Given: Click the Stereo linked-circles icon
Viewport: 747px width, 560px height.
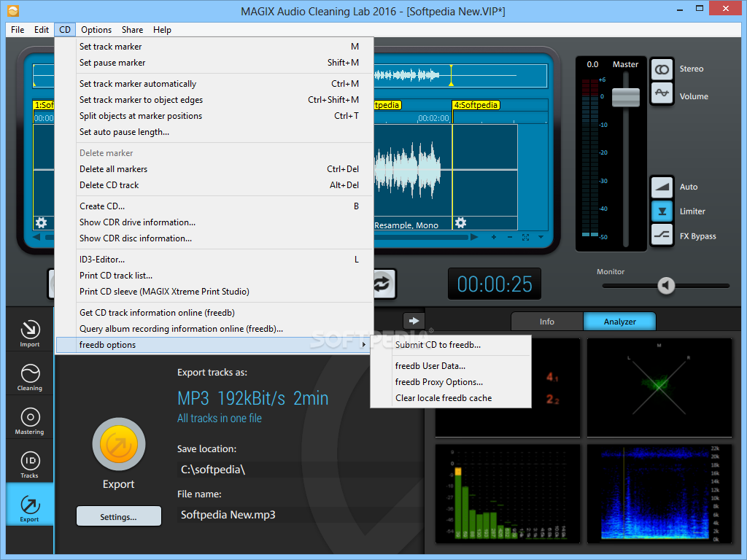Looking at the screenshot, I should [662, 69].
